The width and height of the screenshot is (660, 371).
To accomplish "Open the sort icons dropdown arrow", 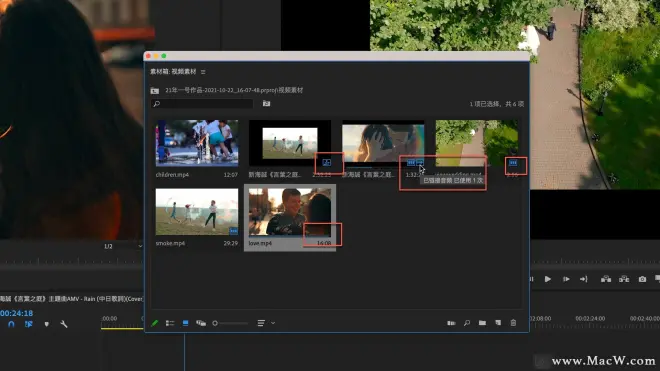I will tap(273, 323).
